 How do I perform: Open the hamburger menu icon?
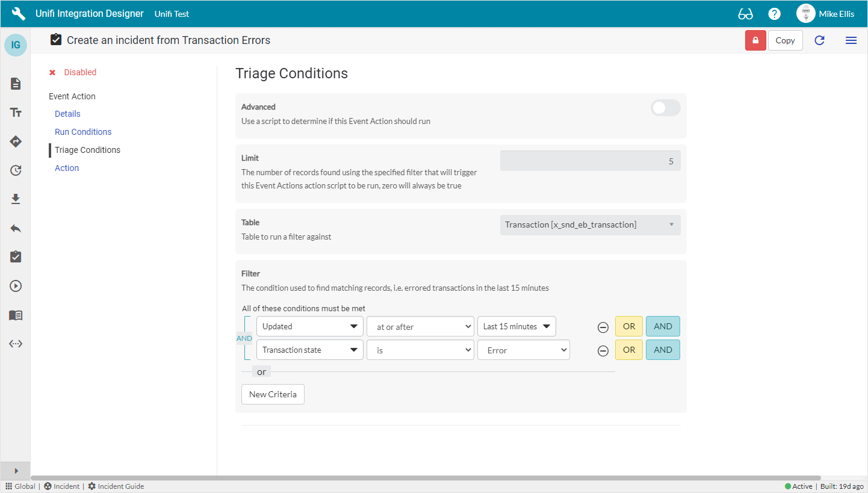(851, 40)
